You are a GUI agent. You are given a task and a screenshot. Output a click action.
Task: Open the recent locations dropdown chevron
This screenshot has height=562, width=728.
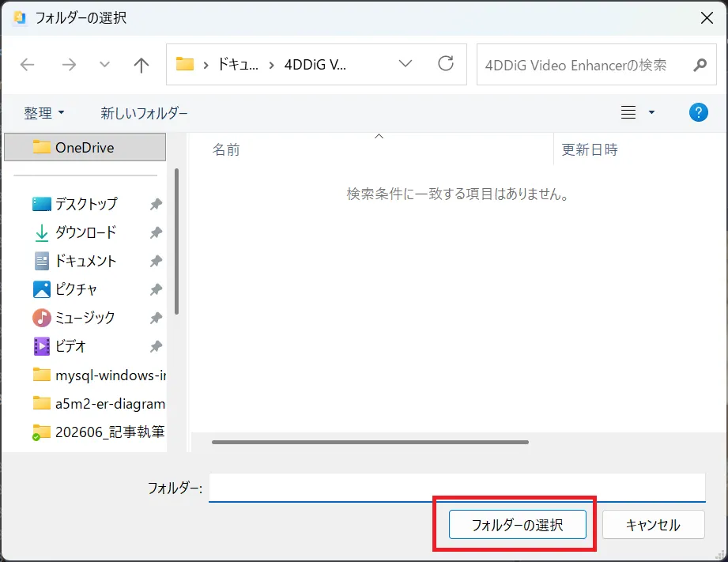point(105,65)
